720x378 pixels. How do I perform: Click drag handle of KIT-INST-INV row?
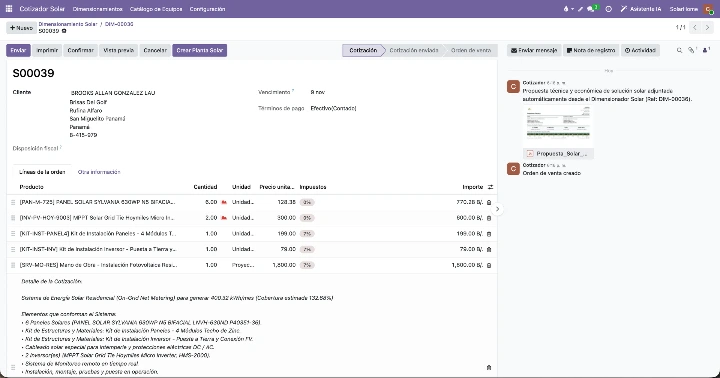[x=13, y=249]
